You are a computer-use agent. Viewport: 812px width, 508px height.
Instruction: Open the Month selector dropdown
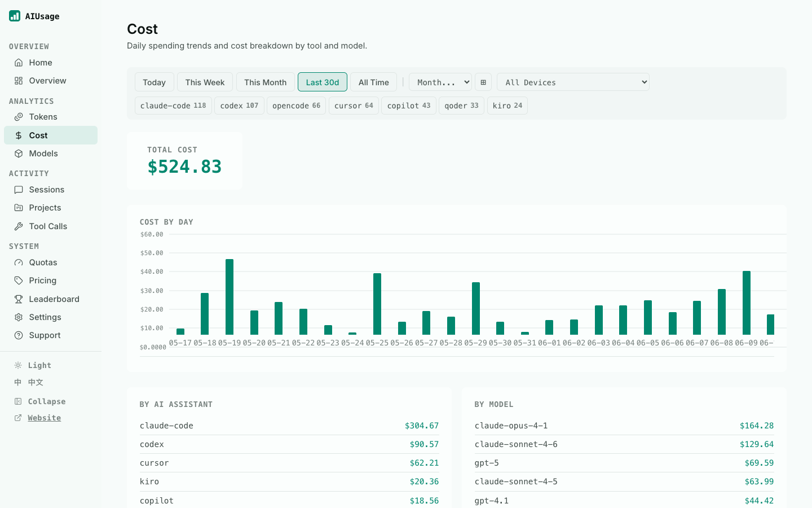(x=440, y=82)
